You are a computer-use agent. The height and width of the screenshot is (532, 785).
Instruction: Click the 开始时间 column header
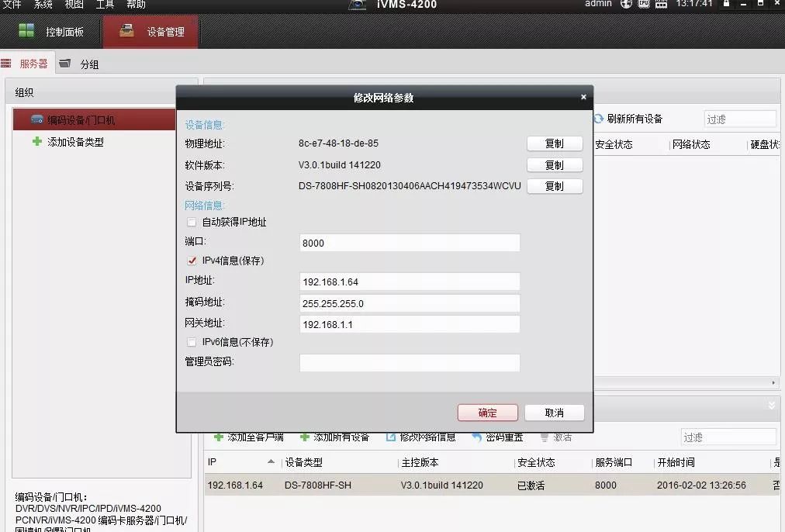[676, 462]
